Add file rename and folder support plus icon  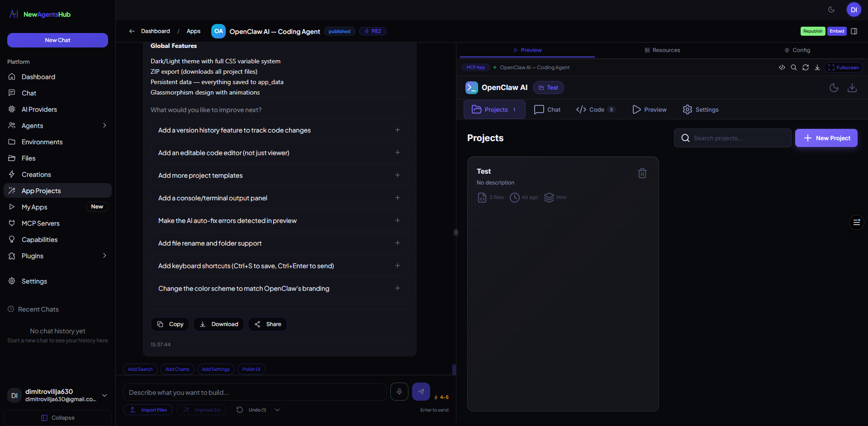[x=398, y=243]
